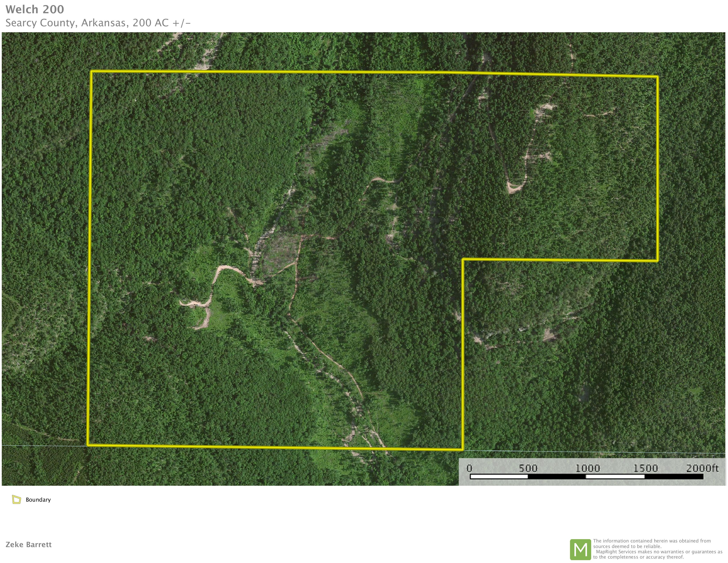Click the yellow Boundary legend icon
The image size is (728, 563).
[16, 499]
